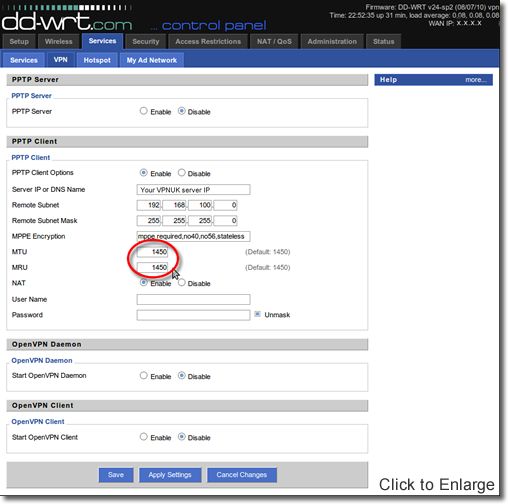Open the Setup tab
This screenshot has width=508, height=504.
coord(19,41)
